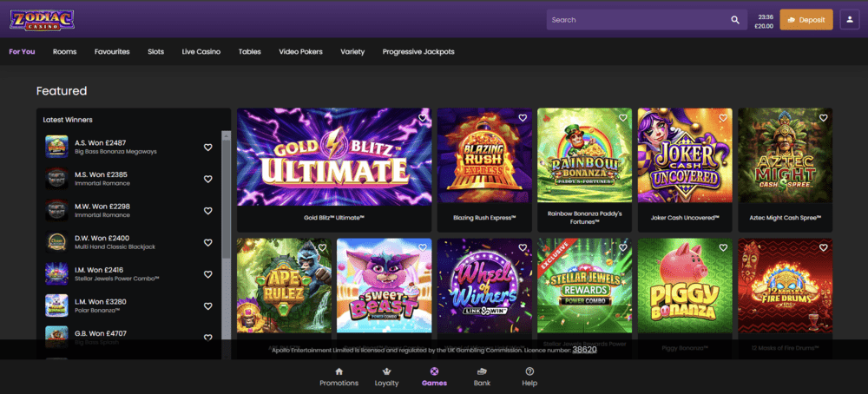Open Wheel of Winners thumbnail

(x=484, y=286)
